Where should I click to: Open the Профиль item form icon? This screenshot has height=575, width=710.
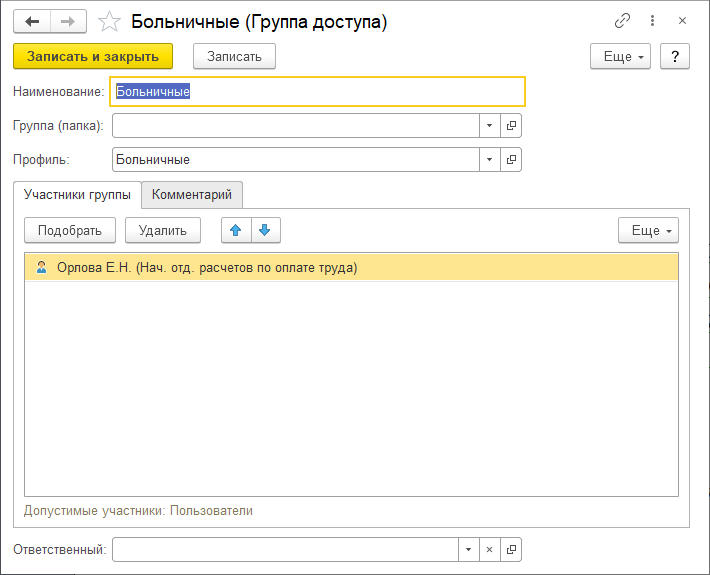(511, 159)
